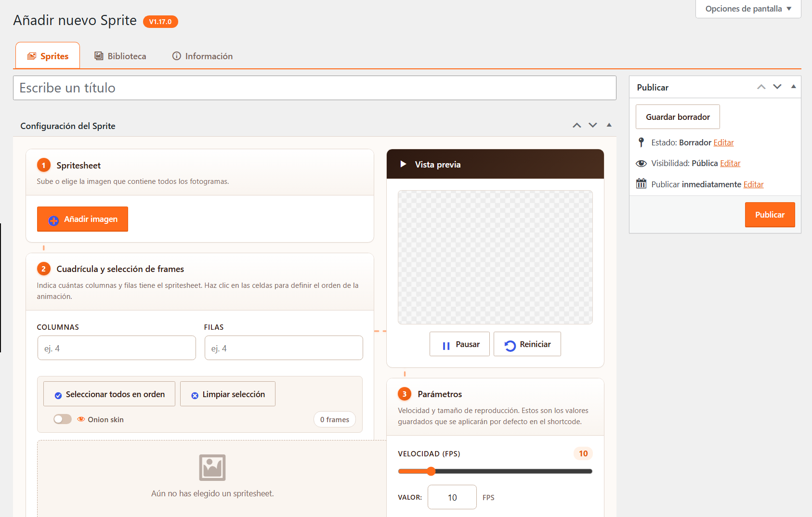Edit the Visibilidad Pública setting
This screenshot has width=812, height=517.
click(x=730, y=163)
